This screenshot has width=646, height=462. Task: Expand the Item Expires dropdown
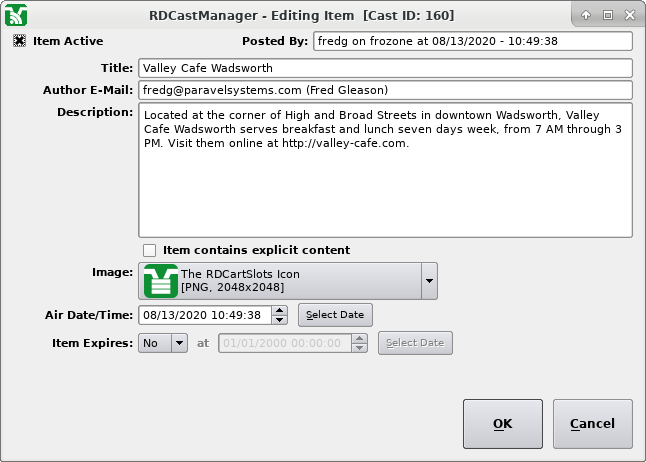pyautogui.click(x=179, y=343)
